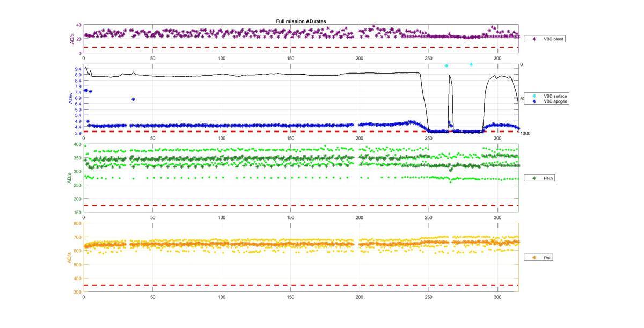Screen dimensions: 644x328
Task: Click the green star marker in Pitch legend
Action: tap(534, 178)
